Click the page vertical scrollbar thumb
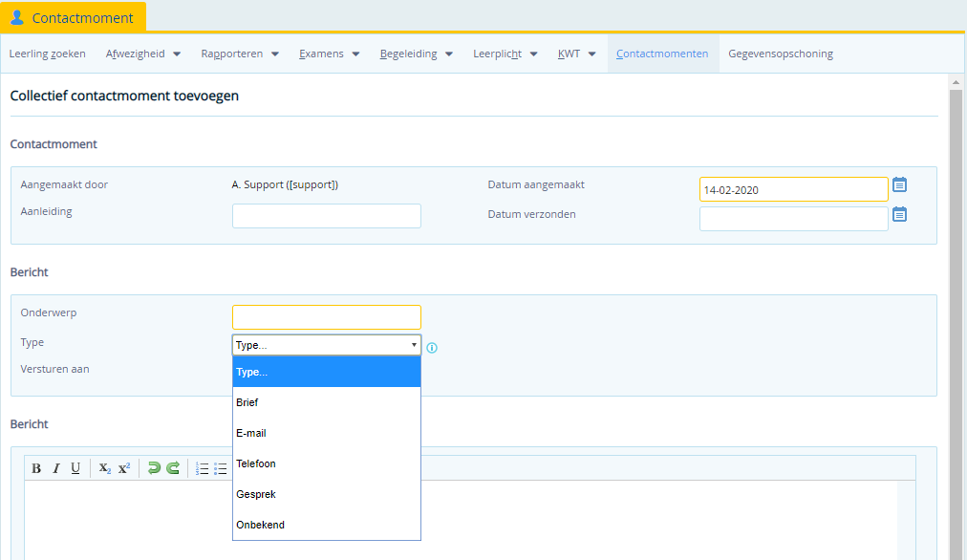Screen dimensions: 967x560 (956, 324)
